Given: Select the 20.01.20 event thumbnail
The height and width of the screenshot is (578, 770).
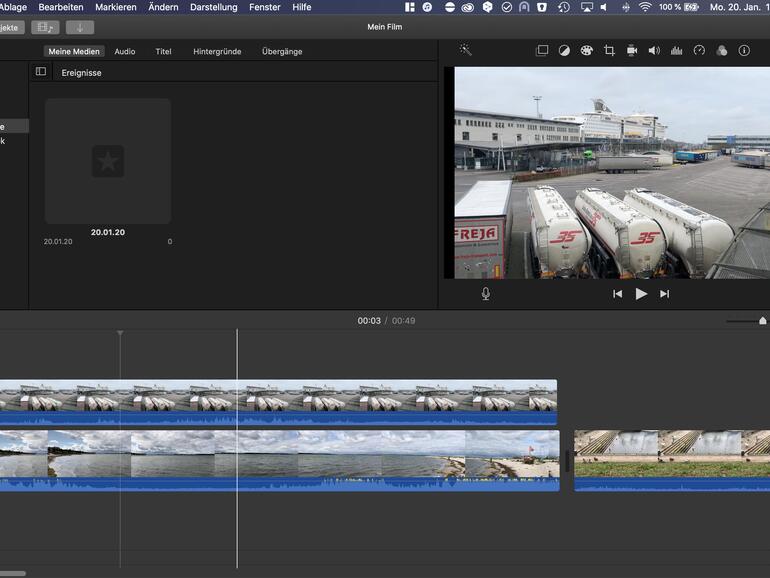Looking at the screenshot, I should [108, 161].
